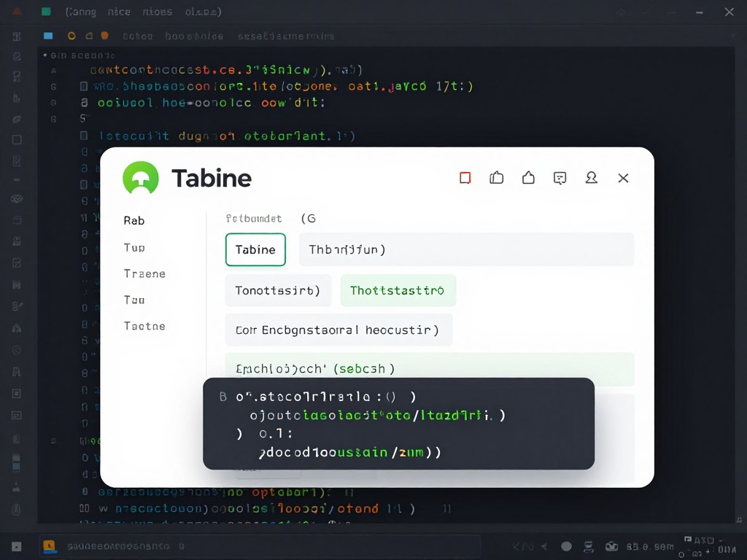Open the (G dropdown next to Petbaumdet
Image resolution: width=747 pixels, height=560 pixels.
pos(309,218)
